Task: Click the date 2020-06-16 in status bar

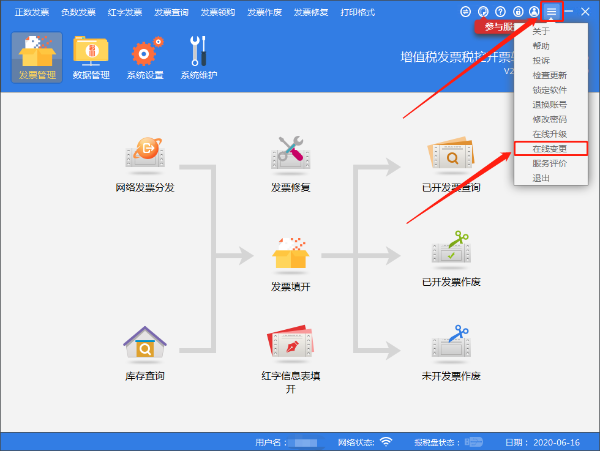Action: point(557,442)
